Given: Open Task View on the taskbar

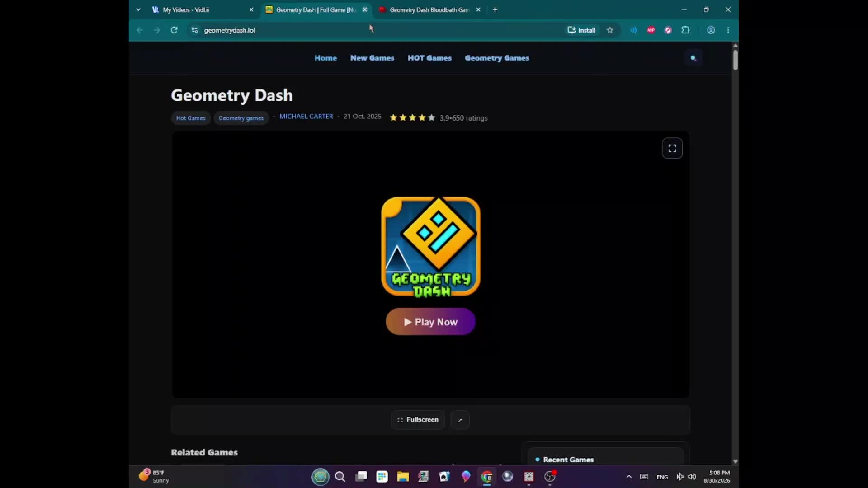Looking at the screenshot, I should click(x=361, y=477).
